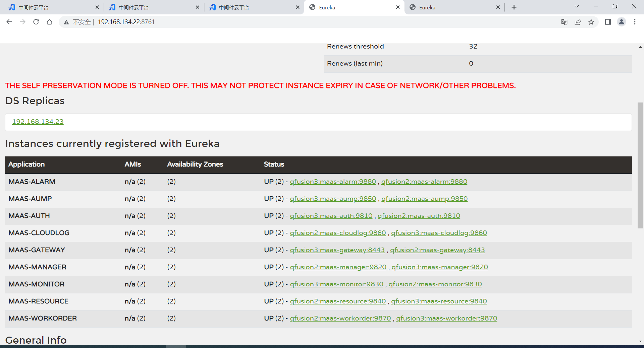Open qfusion3:maas-auth:9810 instance link

[x=331, y=216]
